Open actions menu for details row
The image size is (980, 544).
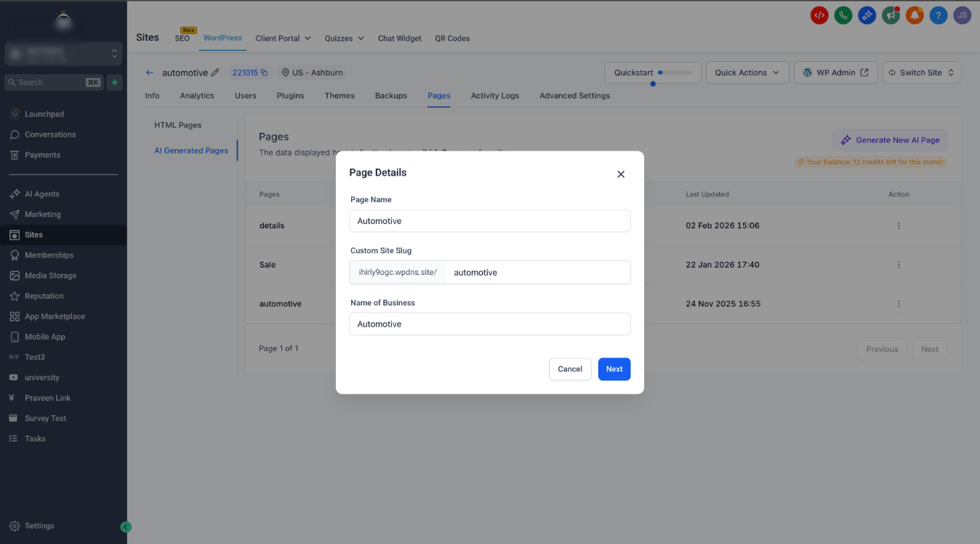(x=899, y=225)
